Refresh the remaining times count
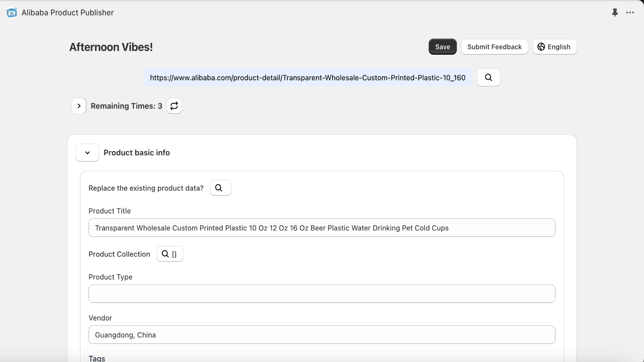The image size is (644, 362). [x=174, y=106]
